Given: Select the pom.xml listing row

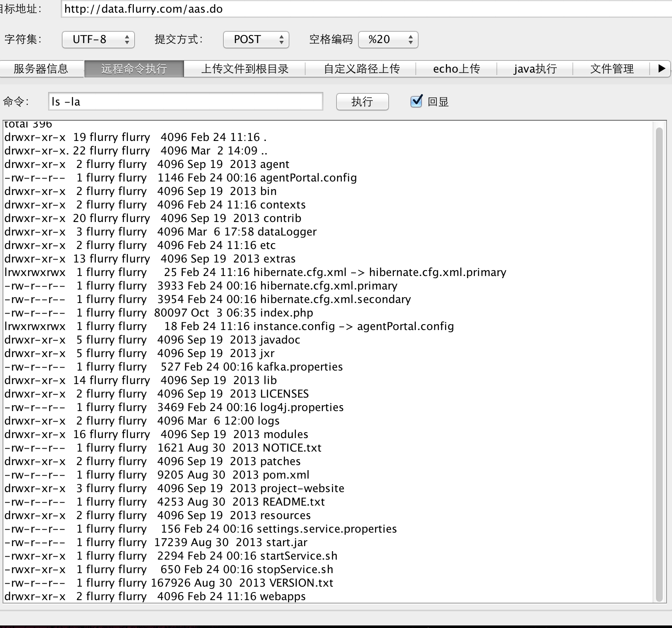Looking at the screenshot, I should tap(157, 475).
